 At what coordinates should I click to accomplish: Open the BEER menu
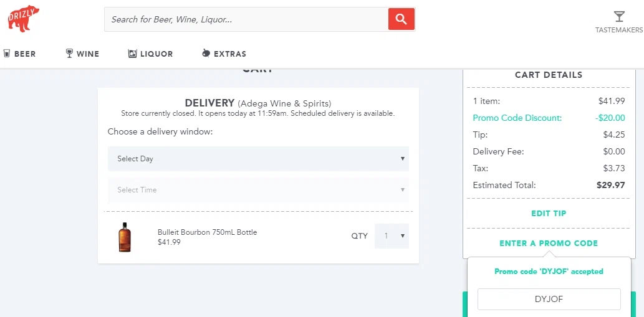click(25, 54)
